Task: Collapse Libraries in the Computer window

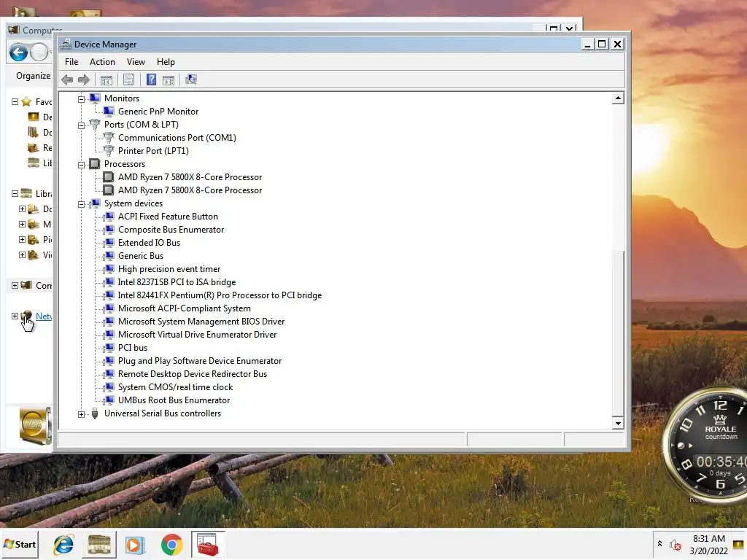Action: click(x=15, y=193)
